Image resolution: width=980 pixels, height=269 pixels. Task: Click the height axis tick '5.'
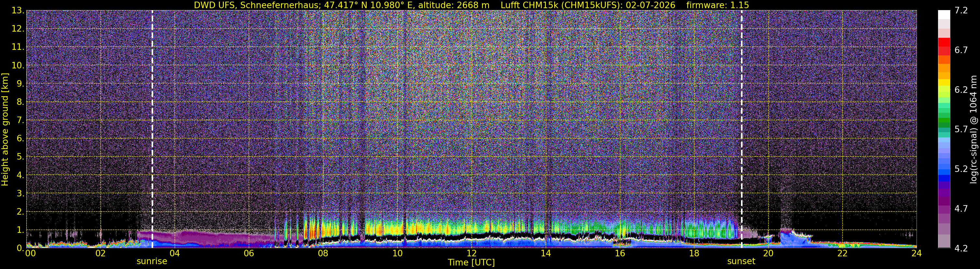[20, 157]
